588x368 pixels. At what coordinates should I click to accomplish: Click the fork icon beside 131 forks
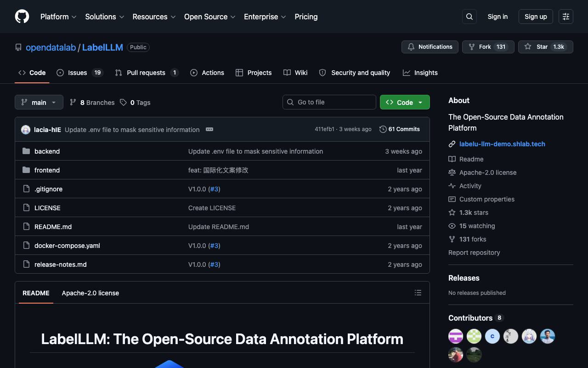(x=452, y=239)
